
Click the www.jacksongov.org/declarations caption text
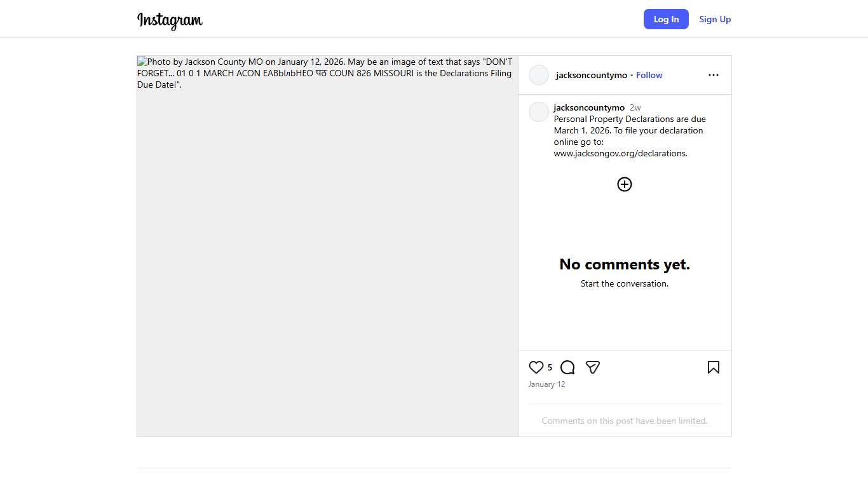pos(620,153)
